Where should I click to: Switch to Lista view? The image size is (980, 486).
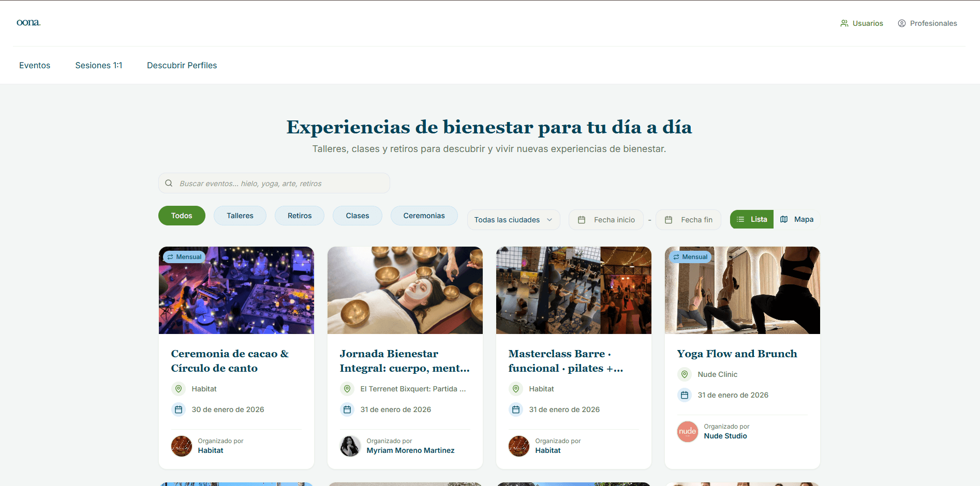[x=752, y=219]
